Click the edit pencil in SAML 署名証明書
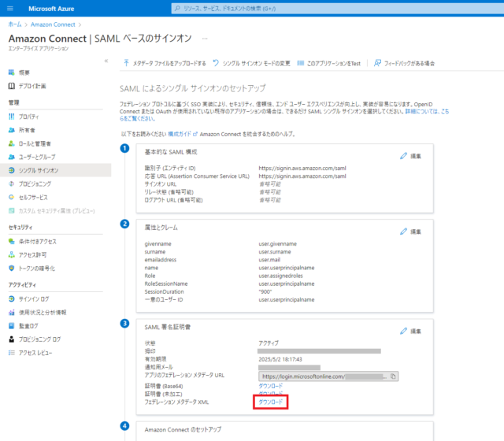Viewport: 504px width, 441px height. tap(403, 331)
